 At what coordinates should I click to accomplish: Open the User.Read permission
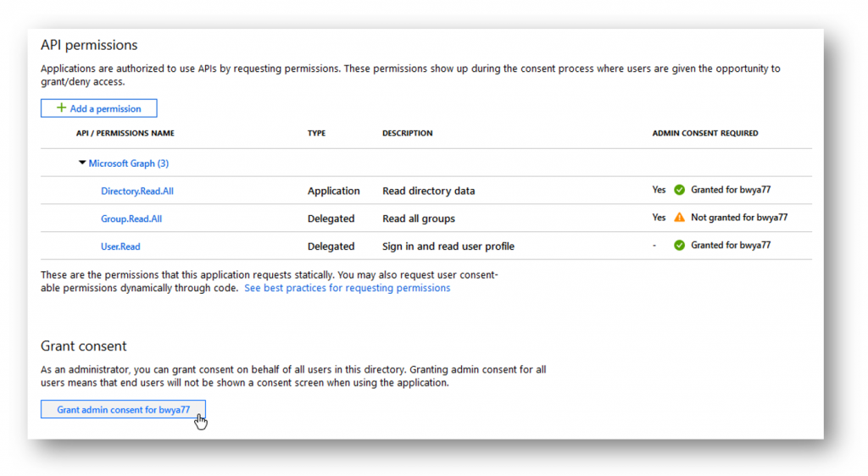pyautogui.click(x=120, y=246)
